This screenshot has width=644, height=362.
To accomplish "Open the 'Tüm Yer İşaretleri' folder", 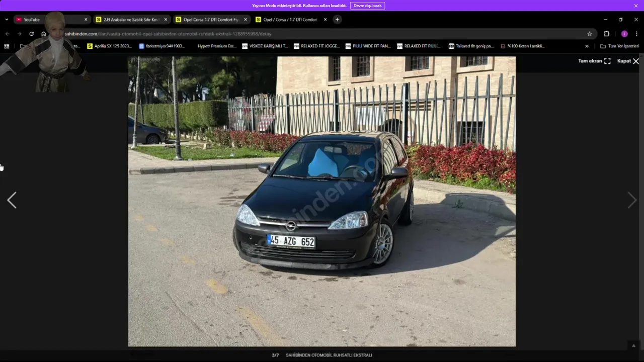I will coord(620,46).
